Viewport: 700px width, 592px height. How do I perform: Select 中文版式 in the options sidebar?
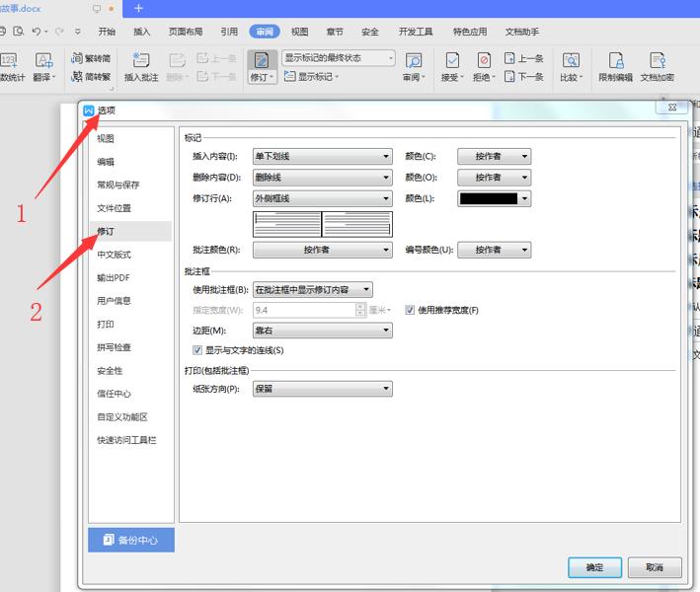[x=114, y=255]
